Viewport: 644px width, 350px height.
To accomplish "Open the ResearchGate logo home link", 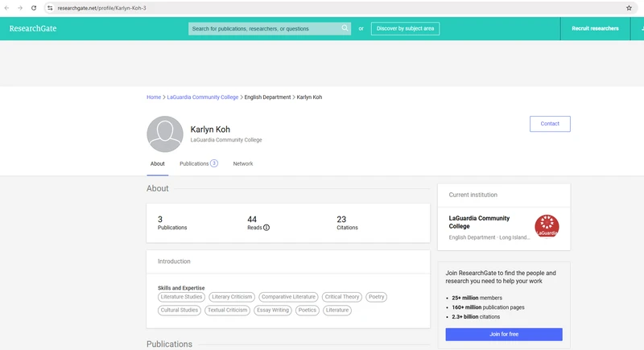I will pos(33,28).
